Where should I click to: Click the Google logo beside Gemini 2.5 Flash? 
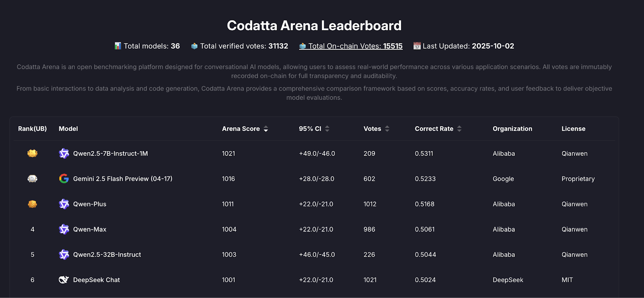tap(64, 179)
